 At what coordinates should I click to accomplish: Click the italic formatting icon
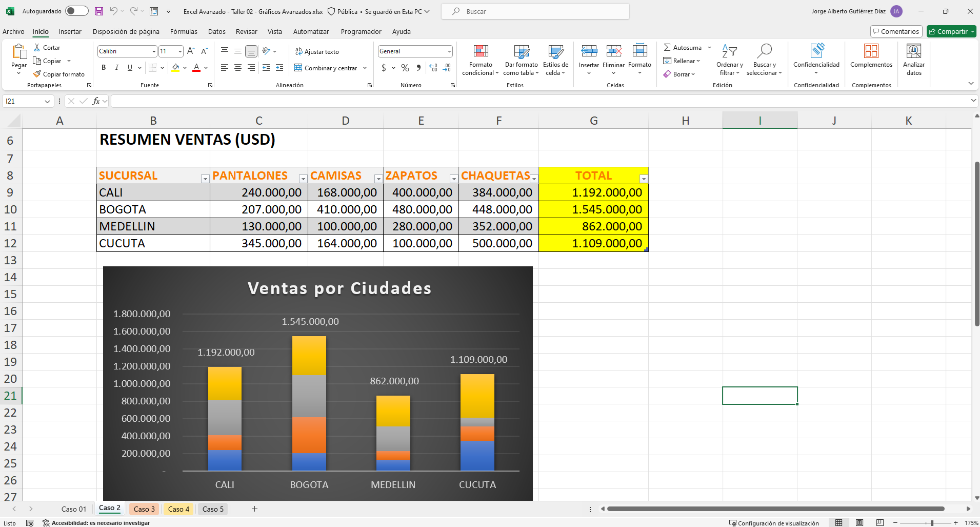[117, 68]
